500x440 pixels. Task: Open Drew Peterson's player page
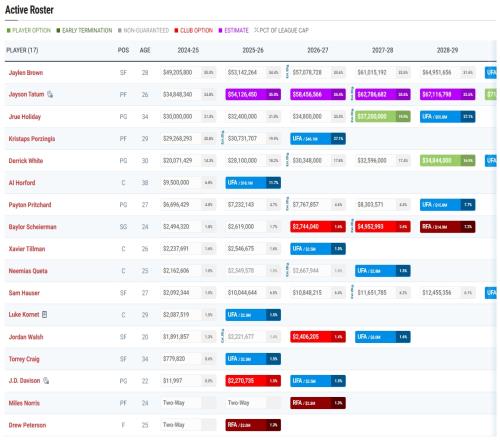pos(27,425)
